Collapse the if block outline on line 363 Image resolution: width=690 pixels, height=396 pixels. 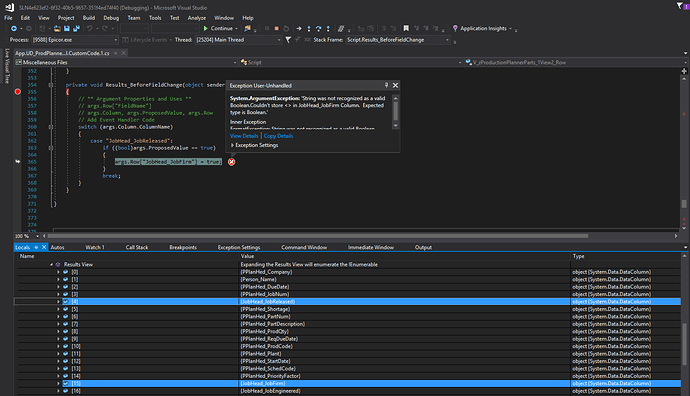point(51,148)
